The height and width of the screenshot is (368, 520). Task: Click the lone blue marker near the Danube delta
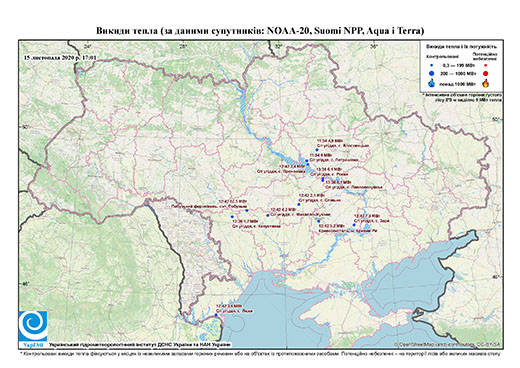pos(216,315)
